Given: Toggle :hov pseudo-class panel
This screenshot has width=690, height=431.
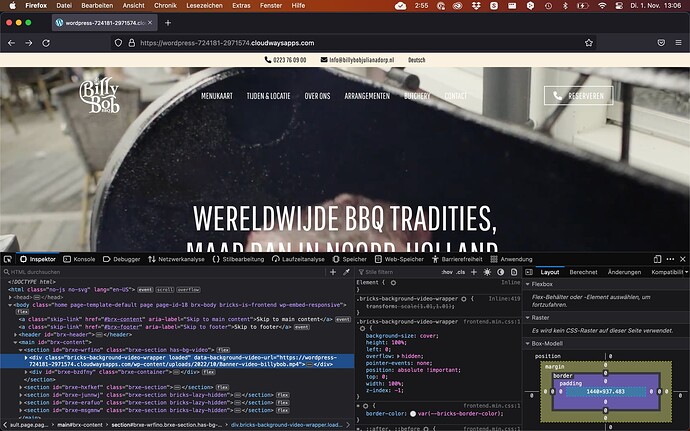Looking at the screenshot, I should pyautogui.click(x=447, y=272).
